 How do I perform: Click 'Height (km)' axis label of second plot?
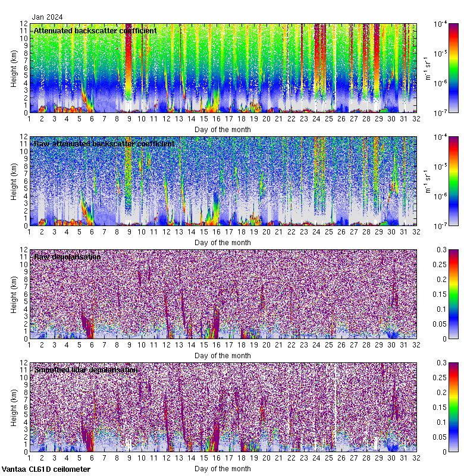[x=14, y=181]
